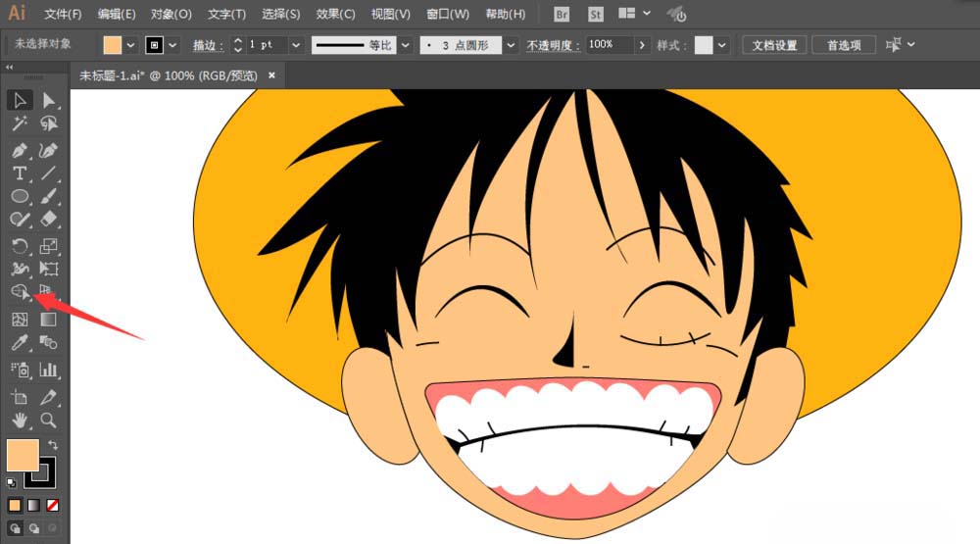Select the Column Graph tool
The image size is (980, 544).
point(49,370)
